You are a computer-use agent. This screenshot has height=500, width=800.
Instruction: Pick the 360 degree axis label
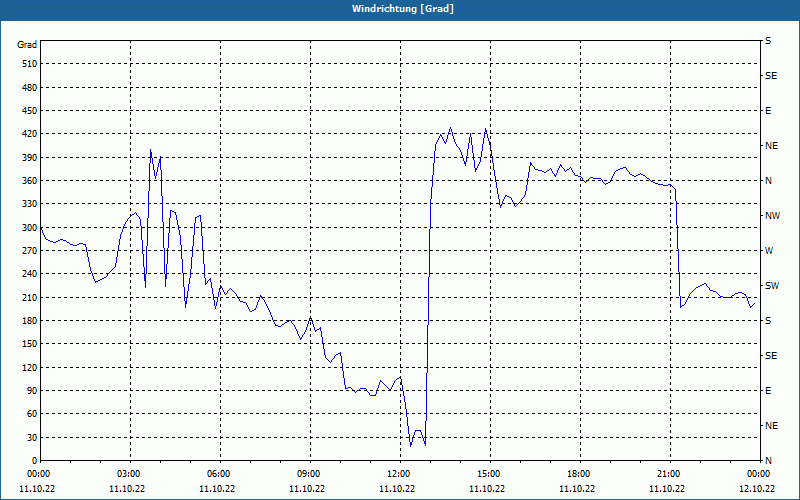click(30, 181)
